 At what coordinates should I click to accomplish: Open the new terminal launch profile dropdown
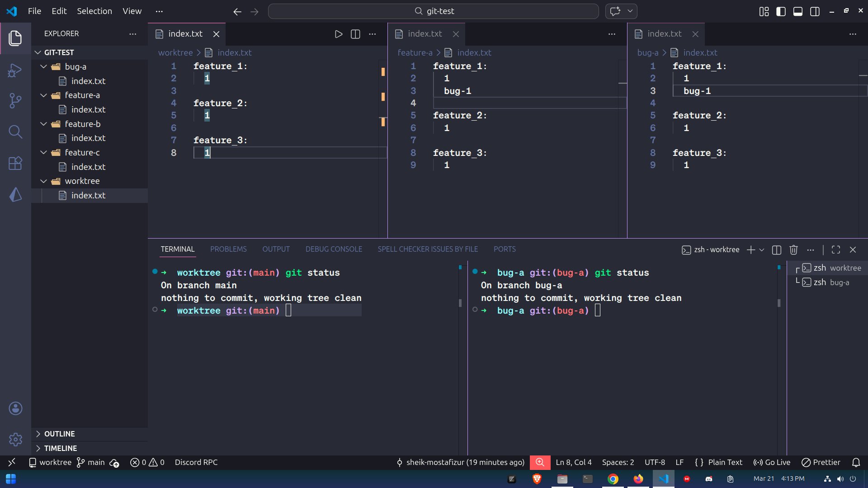(762, 250)
